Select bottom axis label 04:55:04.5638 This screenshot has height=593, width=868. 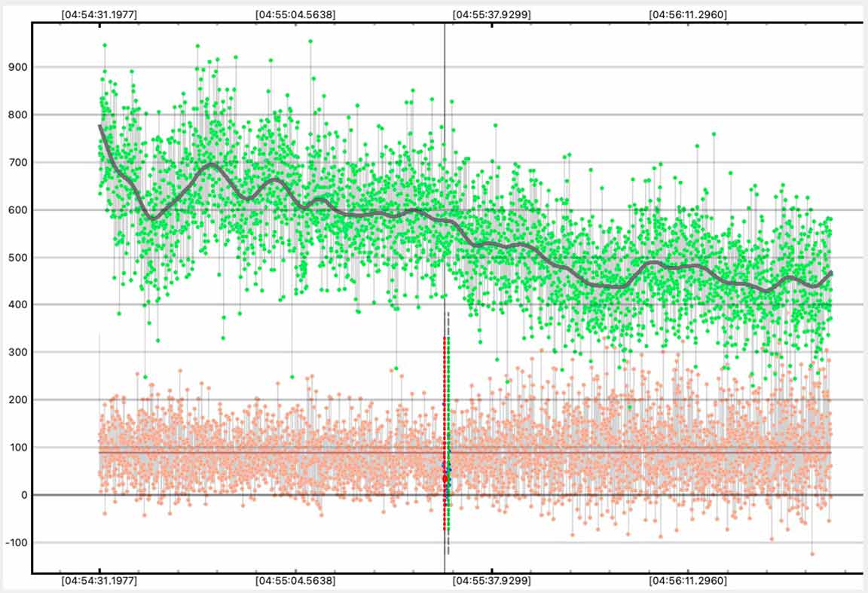coord(295,581)
